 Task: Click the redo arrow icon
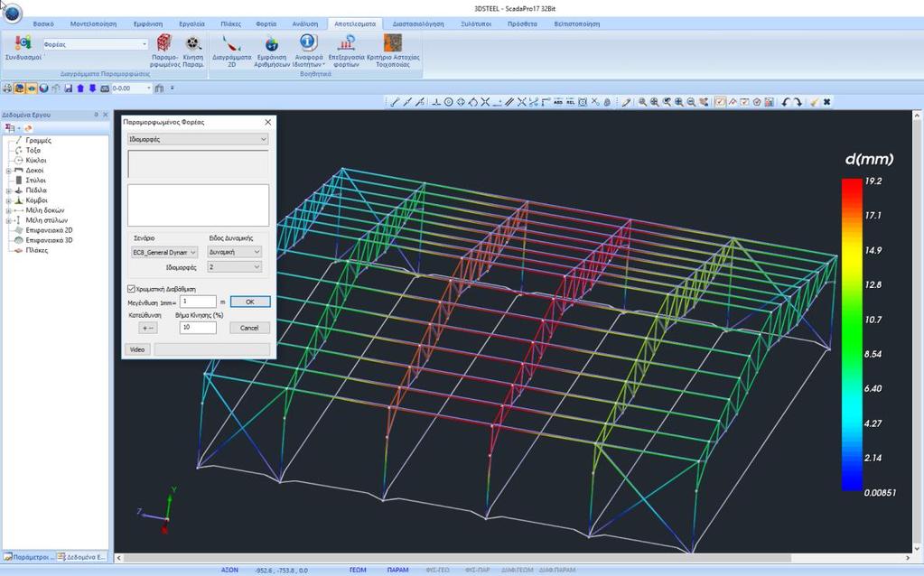(x=798, y=102)
